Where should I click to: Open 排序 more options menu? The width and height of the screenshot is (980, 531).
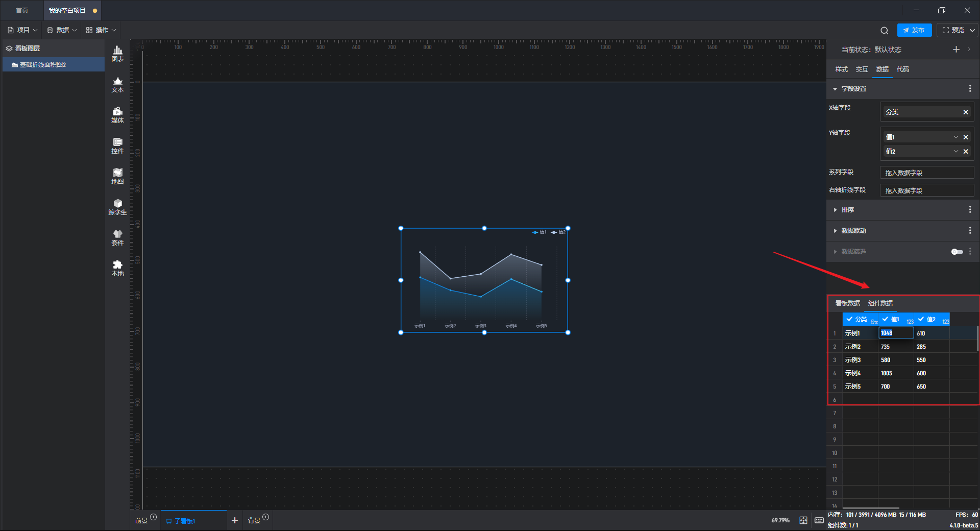tap(970, 209)
